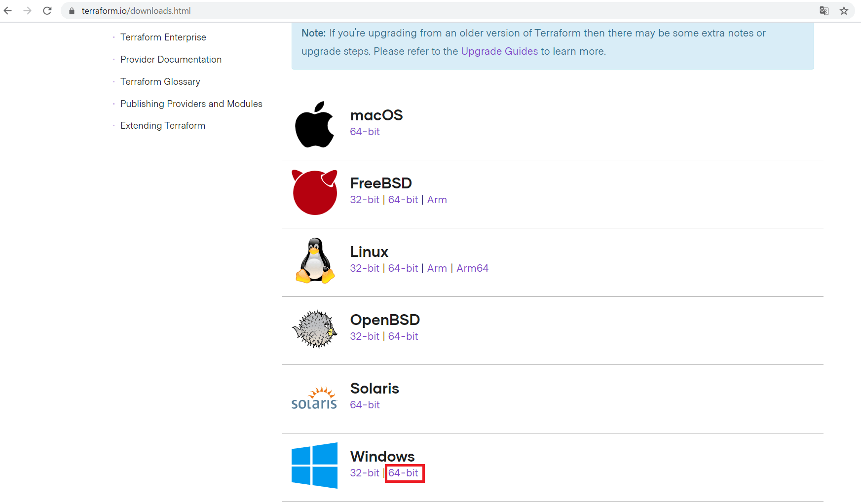Click the padlock site security icon
The height and width of the screenshot is (504, 861).
coord(72,11)
